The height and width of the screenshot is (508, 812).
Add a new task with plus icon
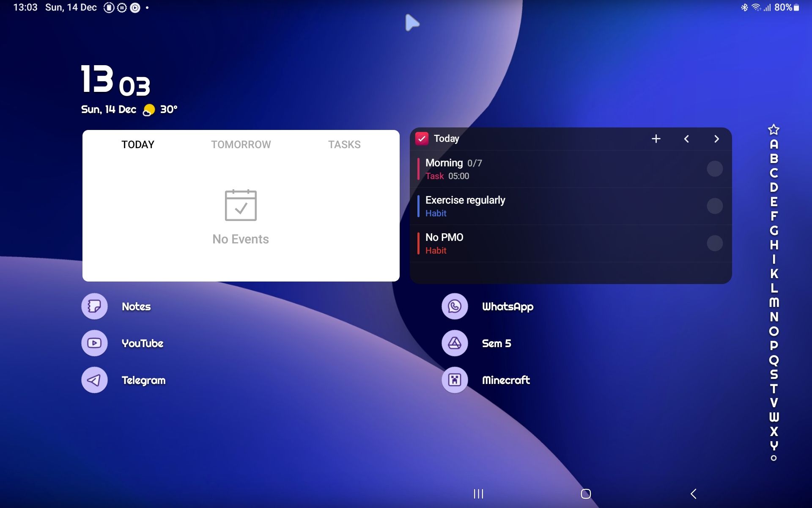point(656,139)
